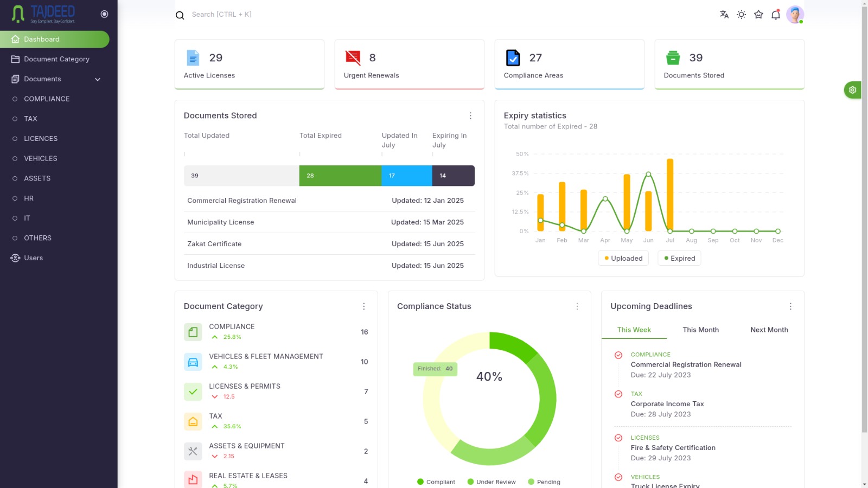Switch to the Next Month tab

click(x=769, y=330)
